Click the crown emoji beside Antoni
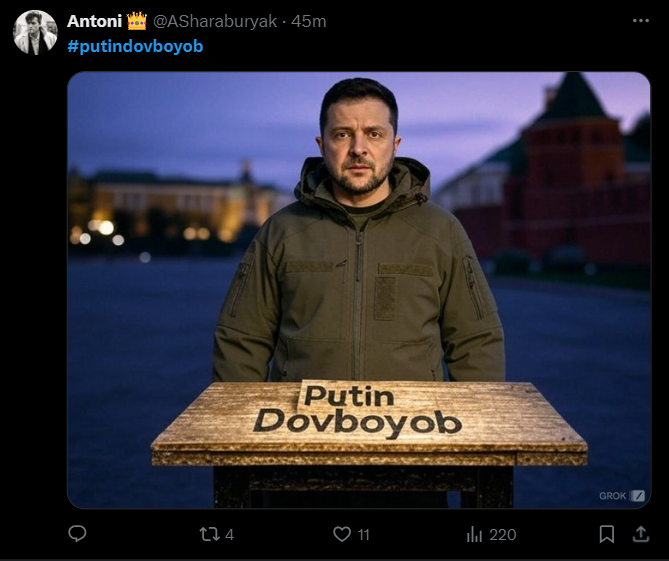The width and height of the screenshot is (669, 561). tap(137, 21)
